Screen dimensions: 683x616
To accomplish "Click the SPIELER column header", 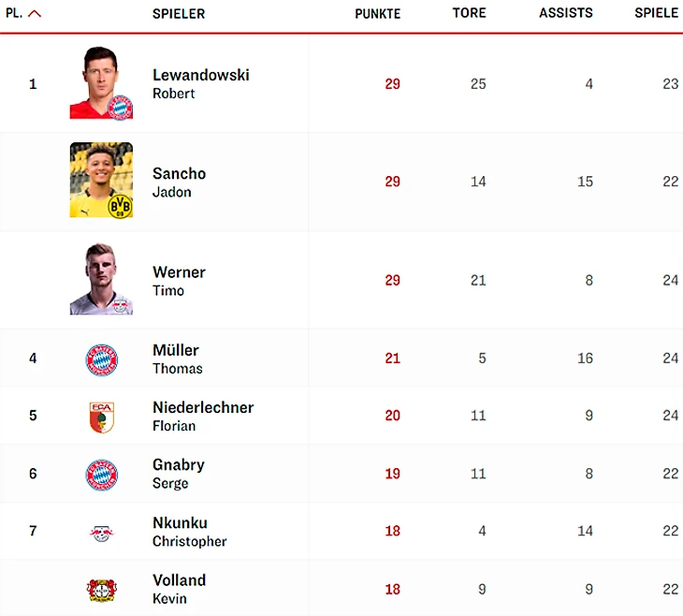I will pyautogui.click(x=179, y=14).
